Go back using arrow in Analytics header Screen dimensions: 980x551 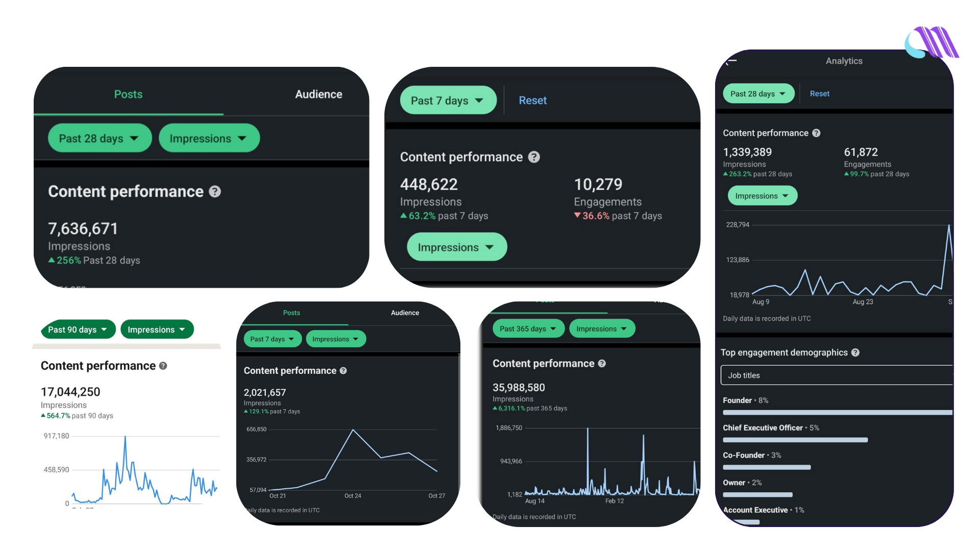pyautogui.click(x=731, y=61)
